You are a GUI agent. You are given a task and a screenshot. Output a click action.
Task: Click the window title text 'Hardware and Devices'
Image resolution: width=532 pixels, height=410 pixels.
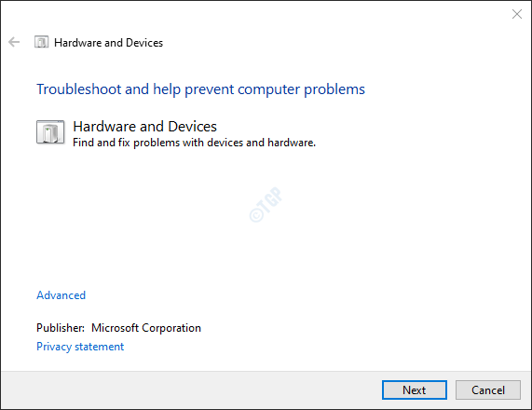109,43
